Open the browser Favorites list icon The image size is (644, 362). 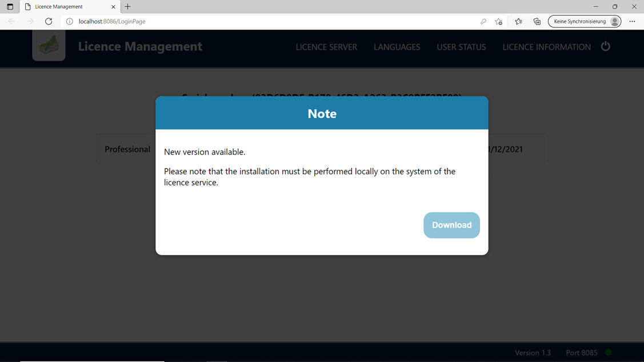[x=518, y=22]
